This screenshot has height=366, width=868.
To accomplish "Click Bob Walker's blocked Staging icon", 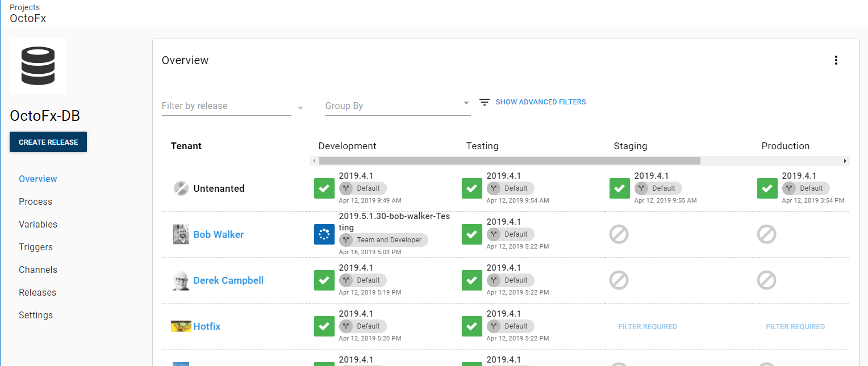I will (619, 234).
